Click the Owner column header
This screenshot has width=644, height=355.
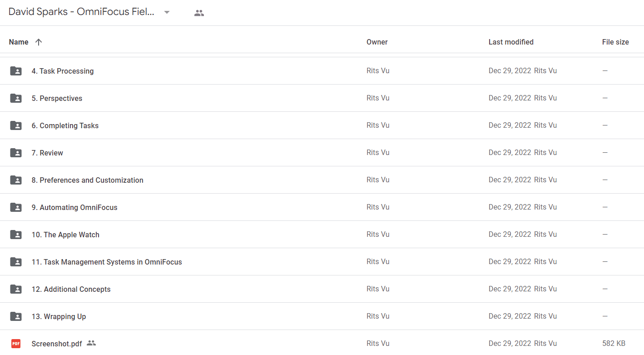click(377, 42)
